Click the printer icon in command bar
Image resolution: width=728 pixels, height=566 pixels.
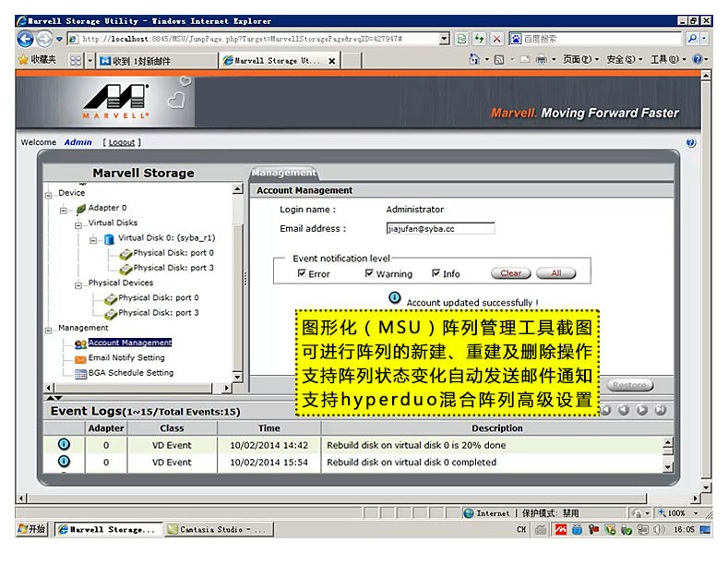[x=542, y=59]
